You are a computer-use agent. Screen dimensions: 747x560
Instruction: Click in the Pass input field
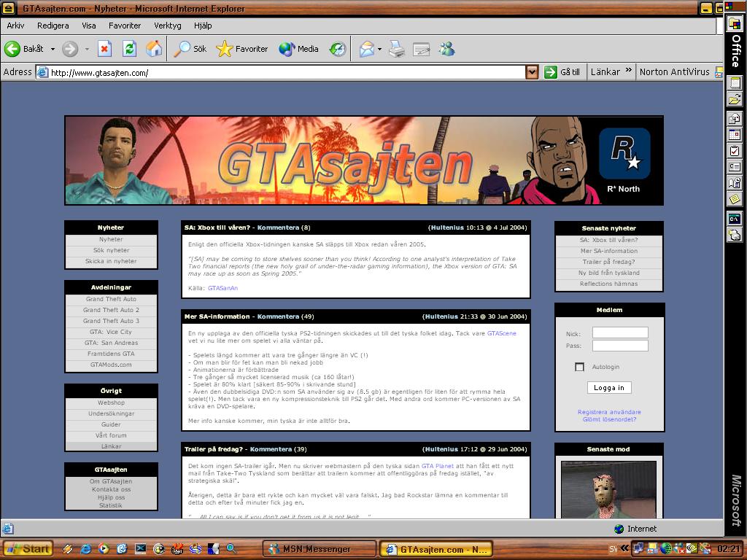tap(620, 345)
